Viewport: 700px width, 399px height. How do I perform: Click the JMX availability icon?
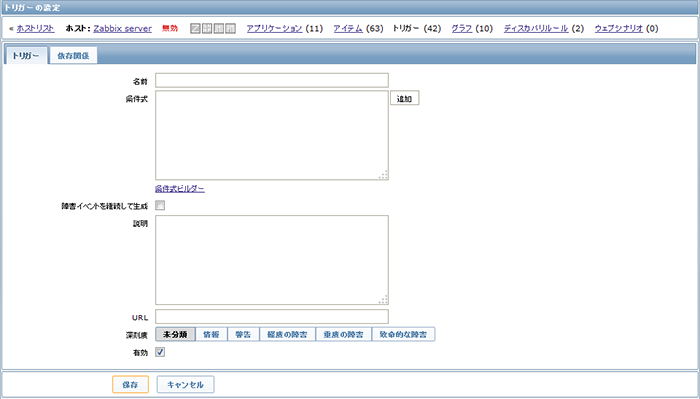218,29
